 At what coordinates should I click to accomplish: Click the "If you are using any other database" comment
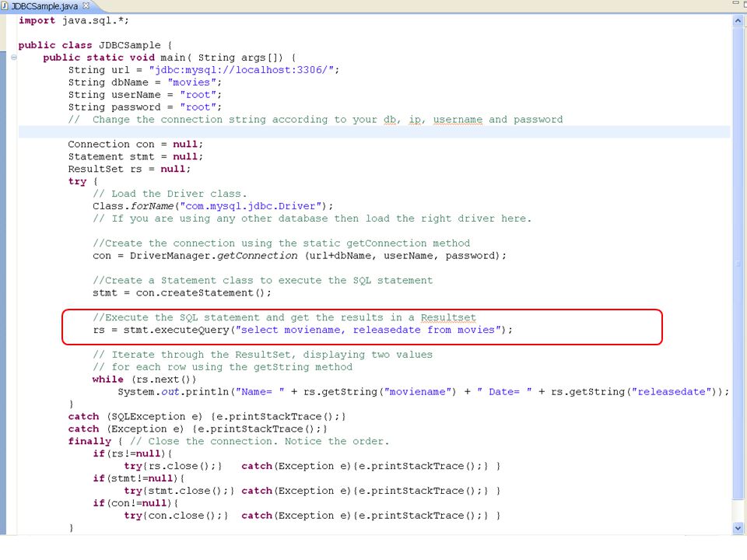(x=311, y=219)
